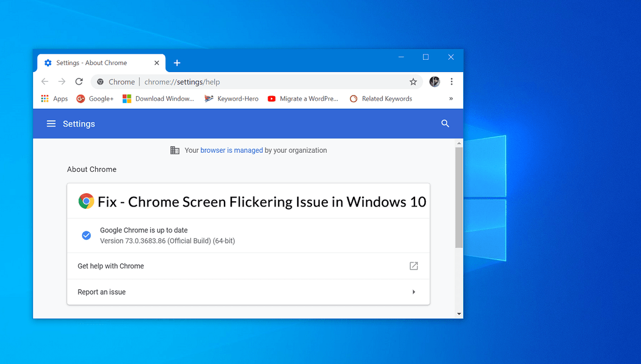Click the Chrome logo in the About card
The image size is (641, 364).
tap(86, 201)
